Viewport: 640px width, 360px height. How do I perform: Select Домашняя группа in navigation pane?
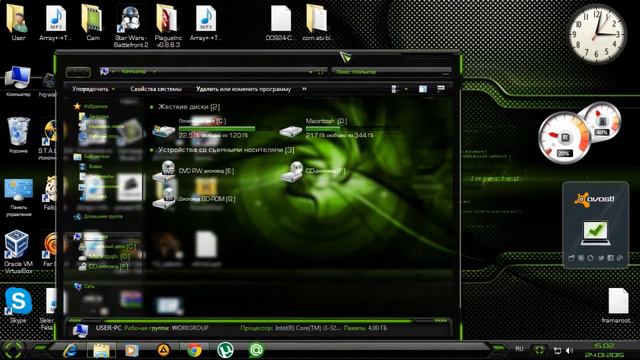point(98,216)
